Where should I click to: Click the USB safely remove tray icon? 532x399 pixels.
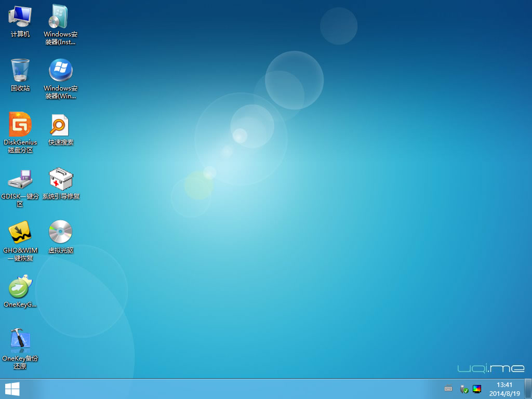463,389
